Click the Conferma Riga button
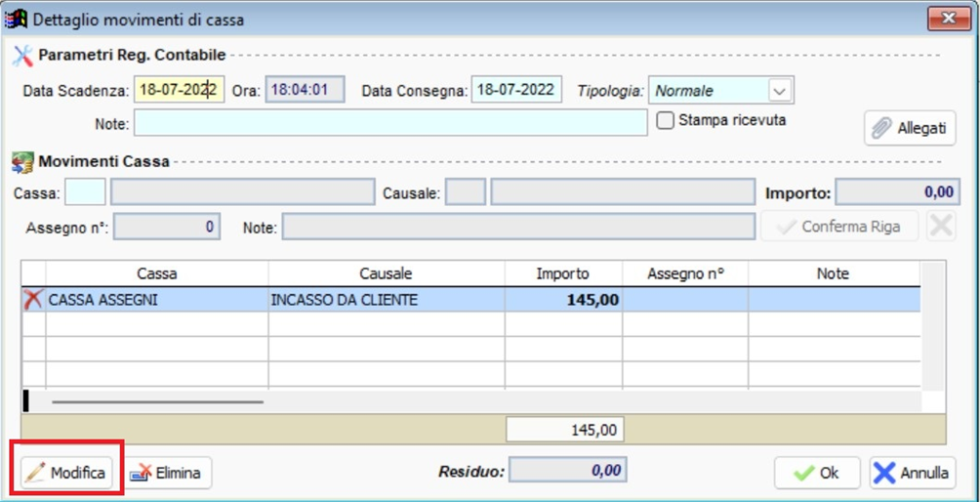 tap(839, 226)
